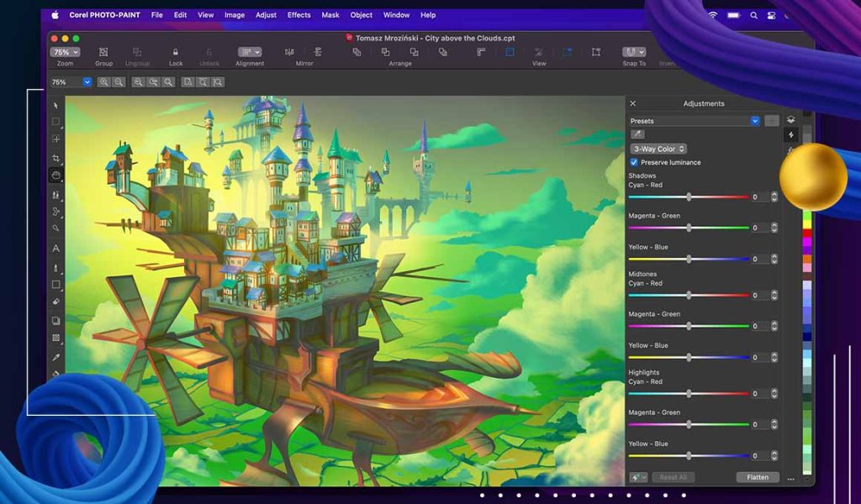
Task: Open the File menu
Action: tap(157, 15)
